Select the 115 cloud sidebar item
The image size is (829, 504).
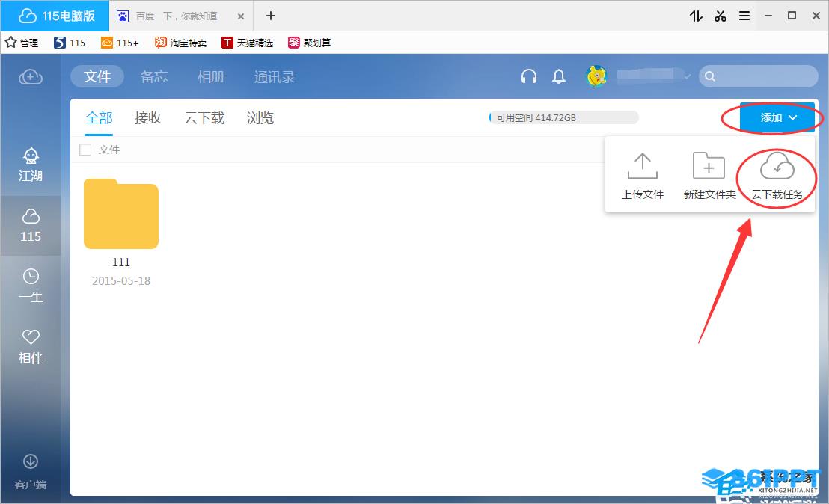coord(31,226)
